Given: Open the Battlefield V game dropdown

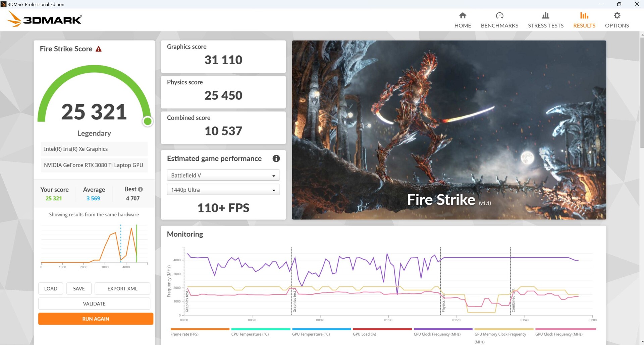Looking at the screenshot, I should tap(223, 175).
